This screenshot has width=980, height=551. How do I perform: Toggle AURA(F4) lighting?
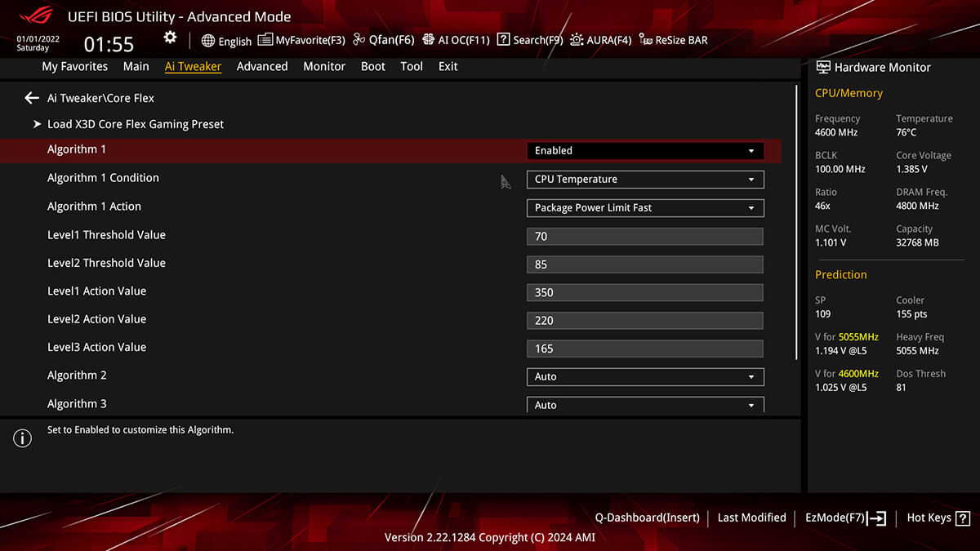click(x=601, y=40)
